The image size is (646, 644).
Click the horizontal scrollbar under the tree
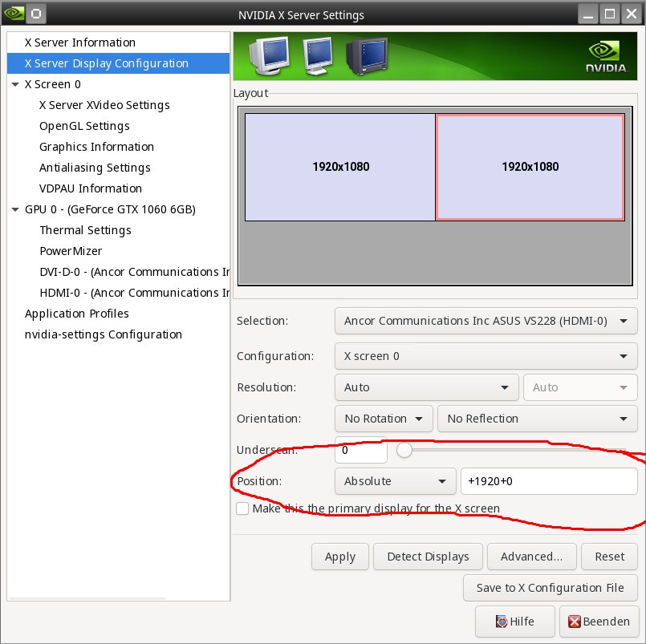click(87, 597)
